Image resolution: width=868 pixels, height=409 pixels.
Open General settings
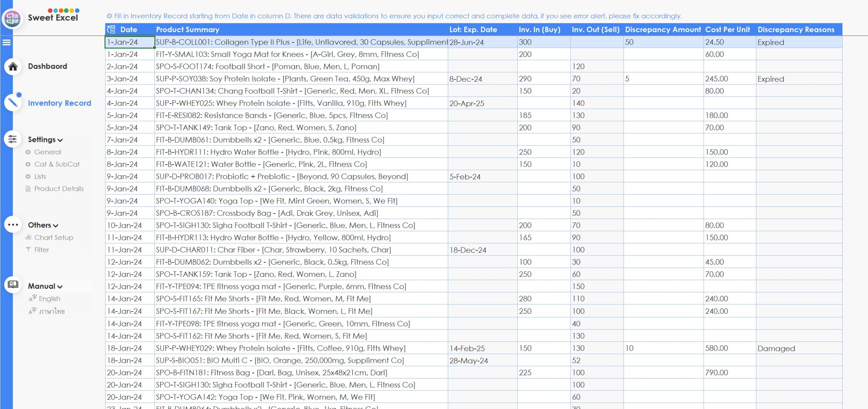pyautogui.click(x=48, y=152)
